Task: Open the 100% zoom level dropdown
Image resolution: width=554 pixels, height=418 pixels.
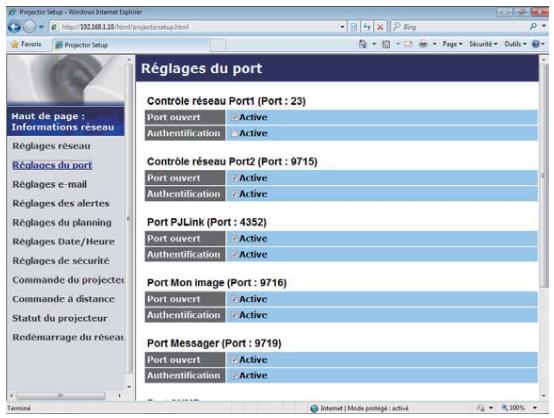Action: [x=535, y=408]
